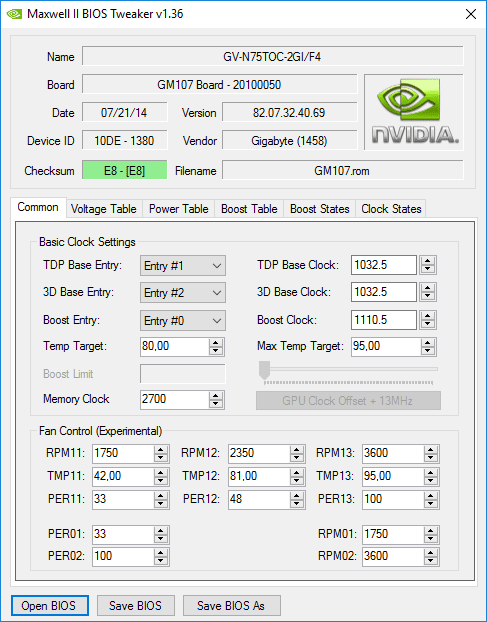This screenshot has height=622, width=487.
Task: Click the PER02 value field
Action: (123, 557)
